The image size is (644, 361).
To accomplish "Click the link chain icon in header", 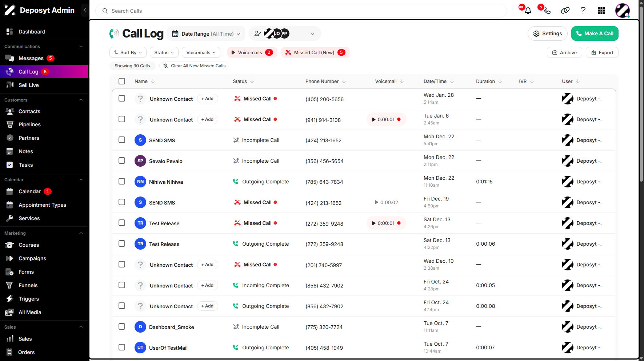I will 565,11.
